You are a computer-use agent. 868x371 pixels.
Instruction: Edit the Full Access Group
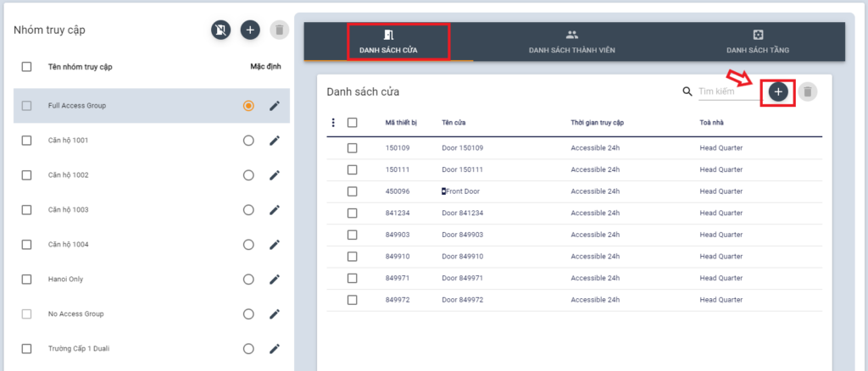coord(274,106)
